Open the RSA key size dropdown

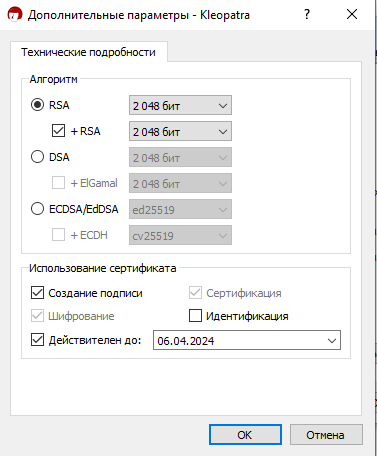[x=180, y=105]
